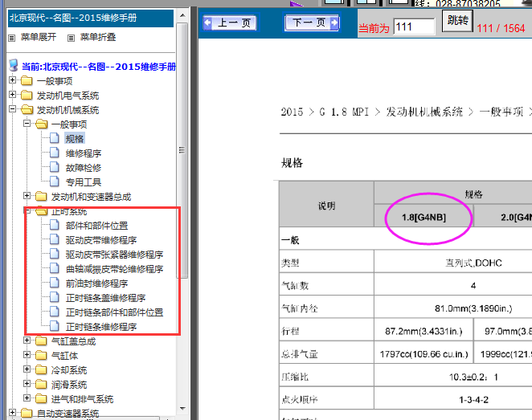This screenshot has height=420, width=532.
Task: Open 驱动皮带维修程序 page
Action: click(101, 240)
